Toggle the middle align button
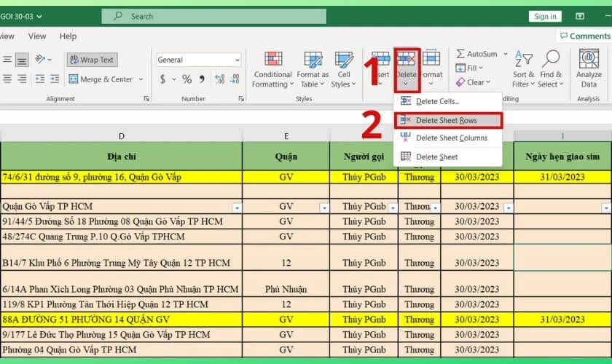Screen dimensions: 612x364 [x=22, y=60]
